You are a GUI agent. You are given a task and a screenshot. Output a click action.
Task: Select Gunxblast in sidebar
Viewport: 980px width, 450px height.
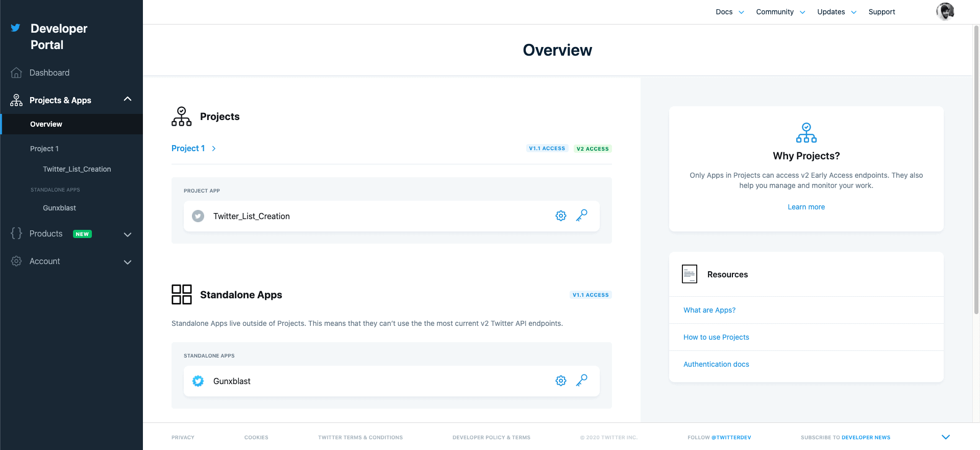coord(59,208)
